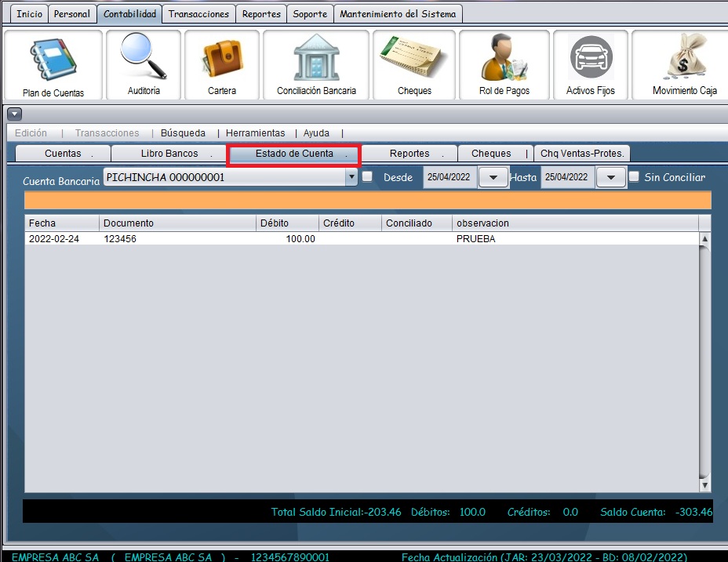Click the Débito column header
The height and width of the screenshot is (562, 728).
(x=287, y=223)
